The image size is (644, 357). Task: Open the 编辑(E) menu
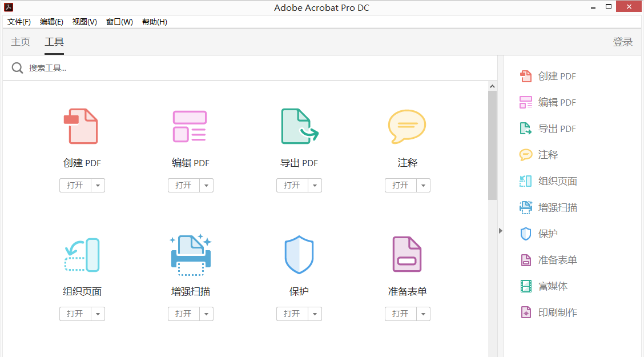point(51,22)
